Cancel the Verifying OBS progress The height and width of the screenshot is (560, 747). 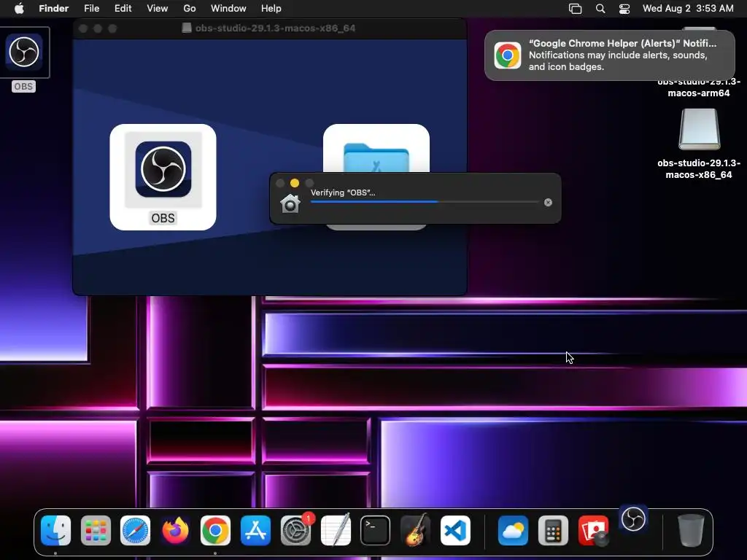point(548,203)
